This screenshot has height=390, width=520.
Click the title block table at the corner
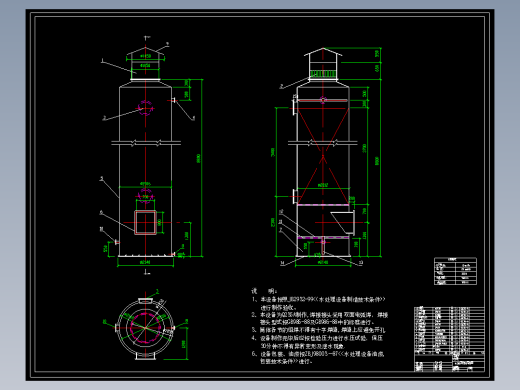[x=449, y=339]
